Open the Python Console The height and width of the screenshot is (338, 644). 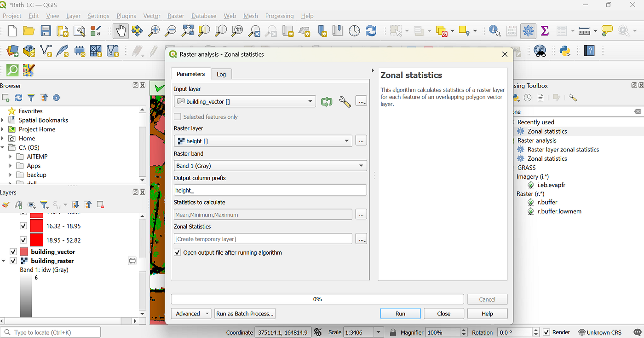click(565, 50)
